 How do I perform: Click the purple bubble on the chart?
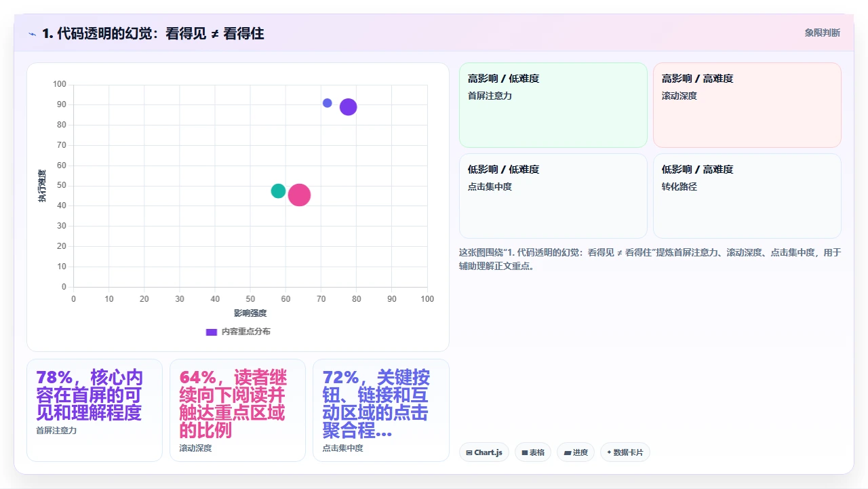tap(348, 106)
